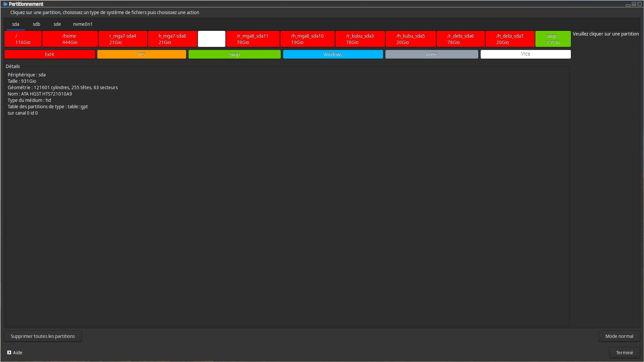
Task: Select the /h_debi_sda7 20Gio partition
Action: coord(510,39)
